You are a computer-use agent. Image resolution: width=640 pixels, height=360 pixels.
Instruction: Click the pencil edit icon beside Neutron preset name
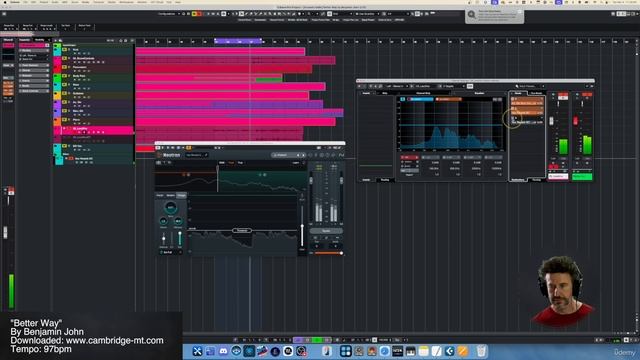pyautogui.click(x=206, y=155)
